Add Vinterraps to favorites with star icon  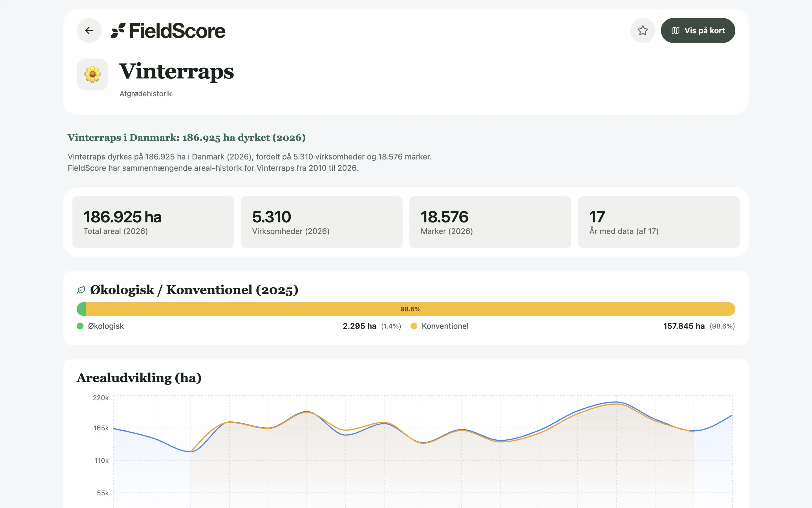[x=643, y=30]
